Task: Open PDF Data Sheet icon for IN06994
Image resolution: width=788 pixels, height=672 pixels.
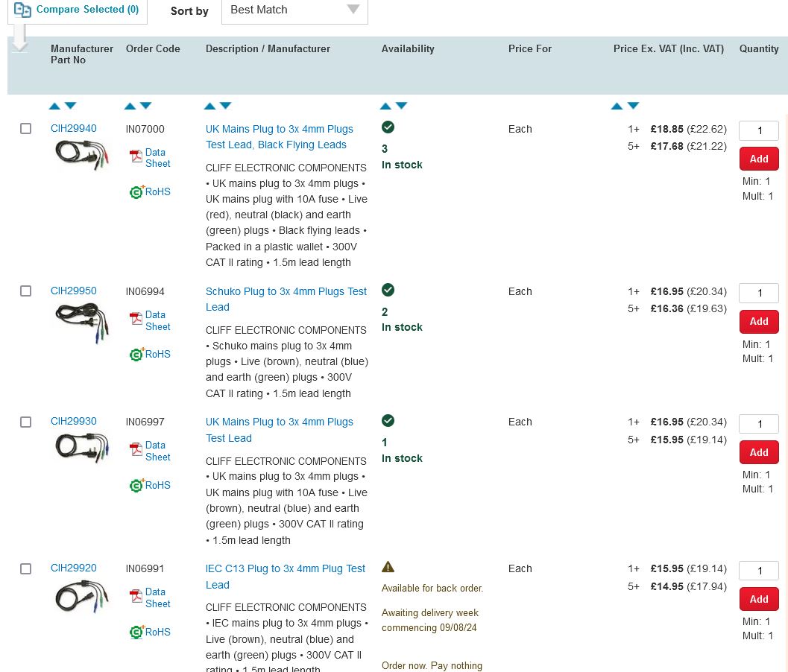Action: 136,318
